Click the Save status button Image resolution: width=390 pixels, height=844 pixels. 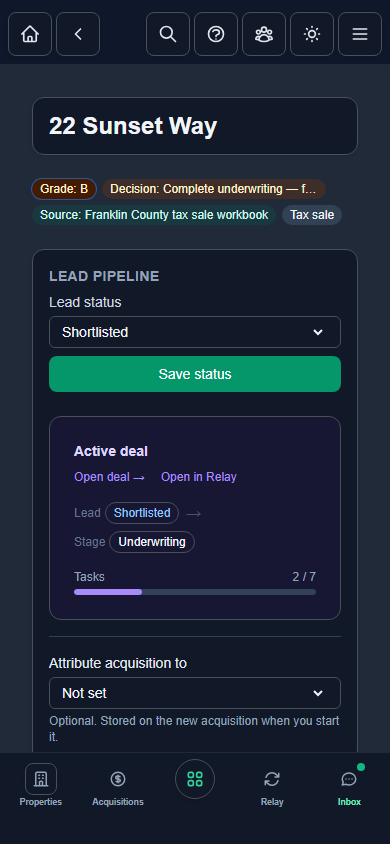195,374
